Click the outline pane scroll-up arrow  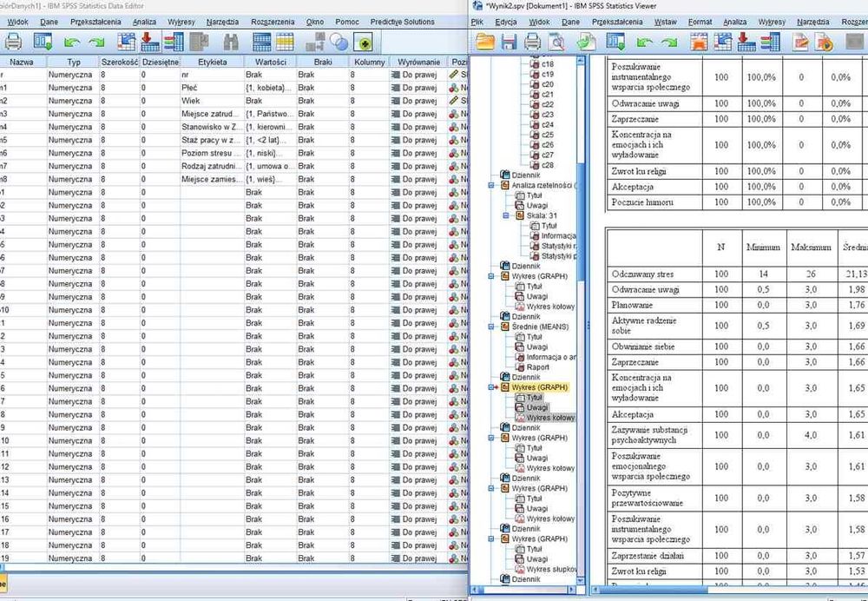click(x=580, y=61)
